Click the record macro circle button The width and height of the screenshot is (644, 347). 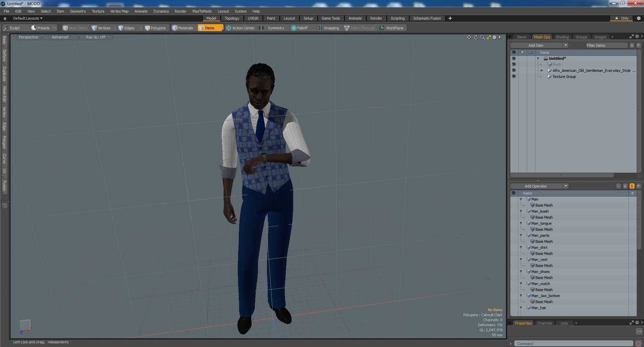(639, 344)
